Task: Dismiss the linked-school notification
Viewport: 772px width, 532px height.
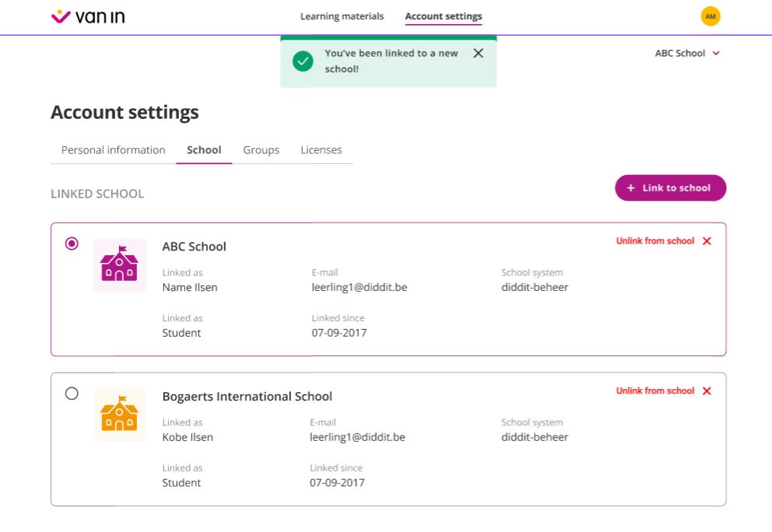Action: pos(478,53)
